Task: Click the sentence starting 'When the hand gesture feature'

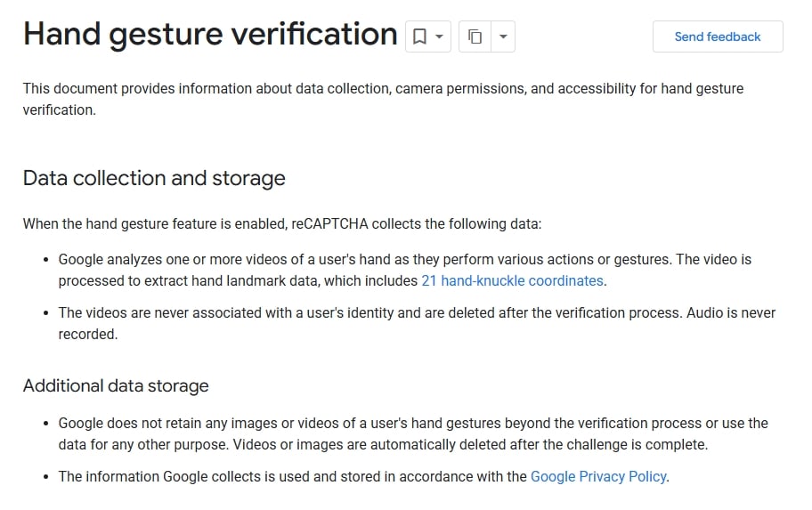Action: pyautogui.click(x=282, y=223)
